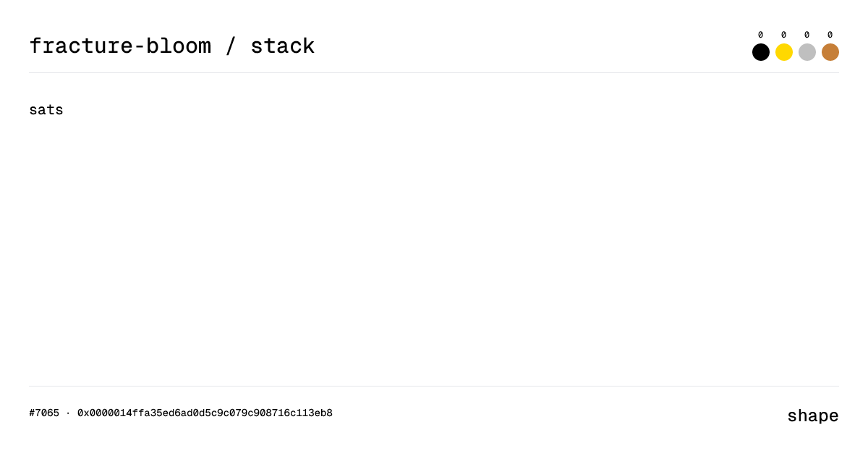Viewport: 868px width, 456px height.
Task: Click the 0x0000014ffa35 transaction hash
Action: coord(205,413)
